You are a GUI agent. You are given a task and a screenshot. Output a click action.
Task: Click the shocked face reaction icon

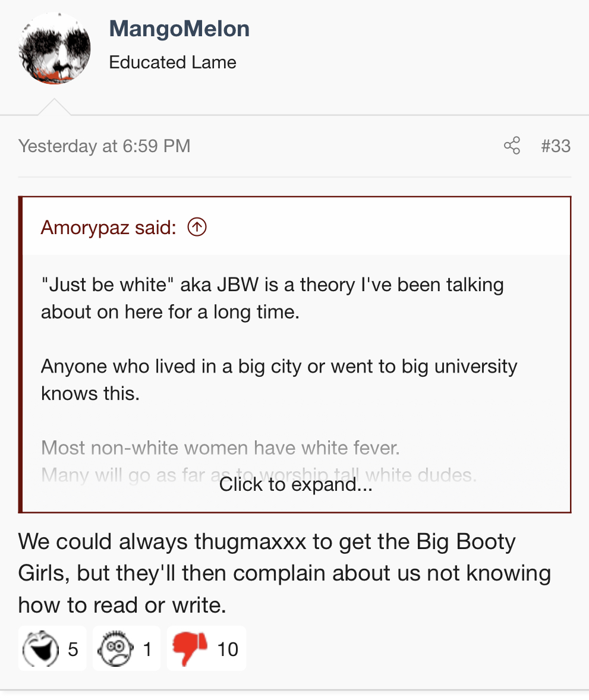pyautogui.click(x=116, y=649)
